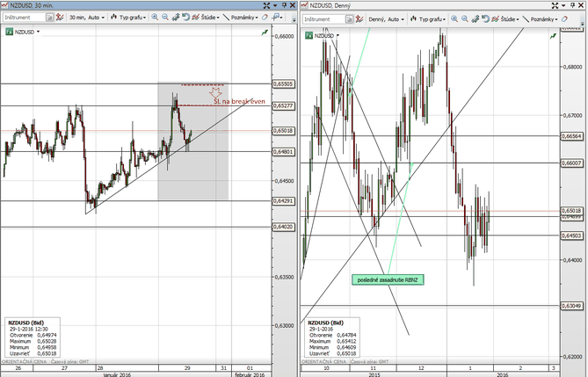Click the red chart icon beside 30 min Inštrument field

(x=60, y=18)
